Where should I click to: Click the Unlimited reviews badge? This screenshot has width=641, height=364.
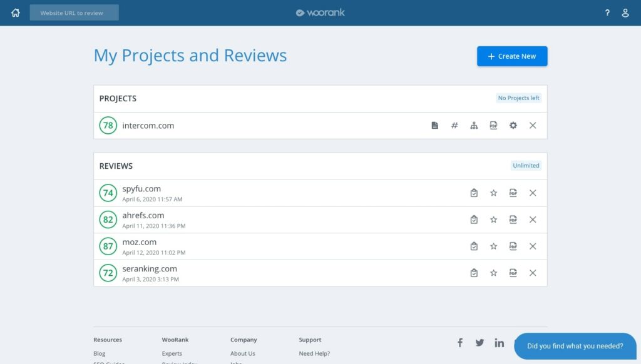pyautogui.click(x=526, y=166)
